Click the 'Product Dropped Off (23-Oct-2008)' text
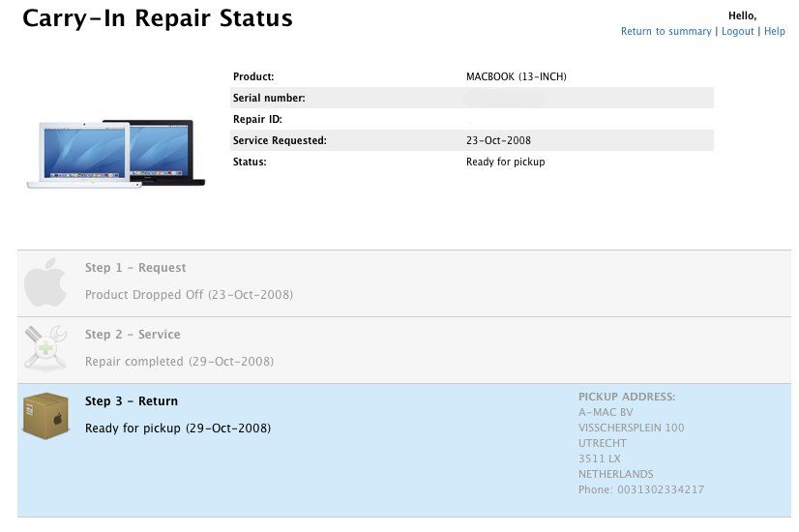The image size is (799, 532). pyautogui.click(x=189, y=295)
